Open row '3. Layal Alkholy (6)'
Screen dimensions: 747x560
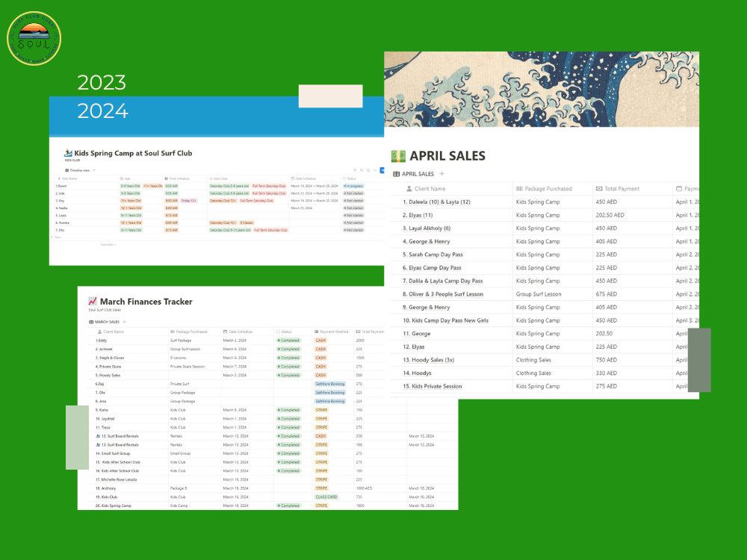[x=427, y=228]
